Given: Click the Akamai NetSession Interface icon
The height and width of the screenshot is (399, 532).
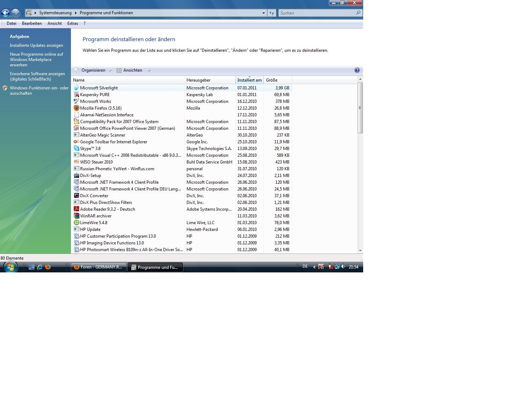Looking at the screenshot, I should point(76,115).
